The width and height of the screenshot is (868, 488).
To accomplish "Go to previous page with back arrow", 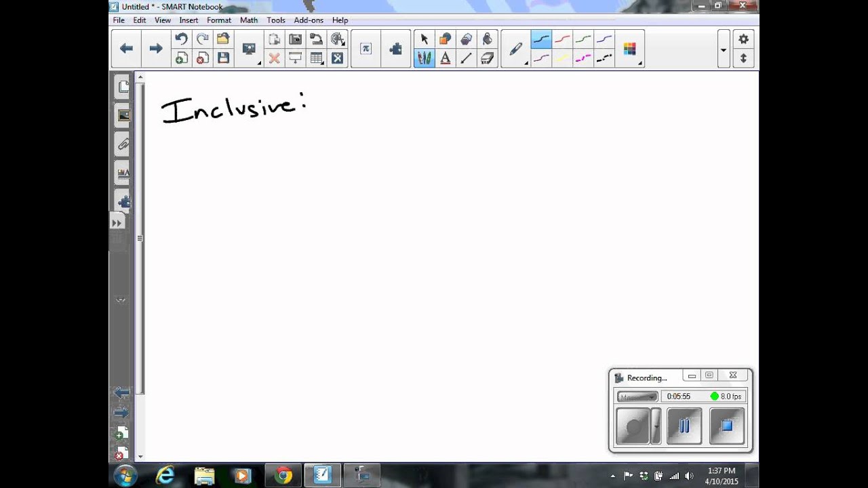I will pos(126,48).
